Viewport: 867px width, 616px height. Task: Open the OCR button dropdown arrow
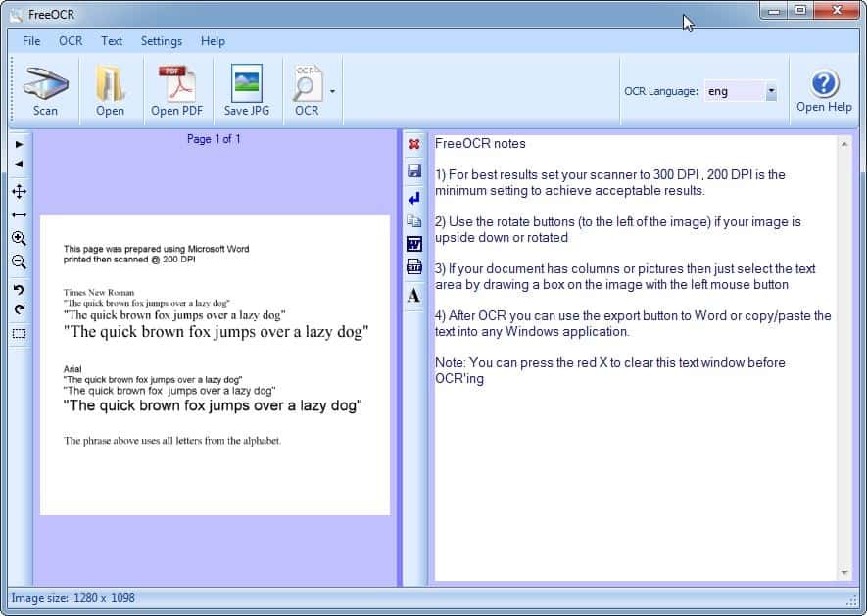pyautogui.click(x=332, y=91)
